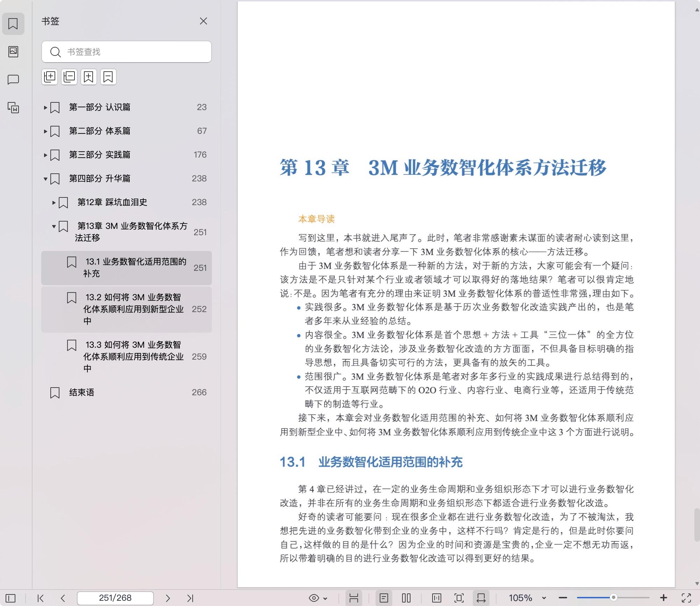Toggle continuous scrolling view icon

[x=354, y=598]
